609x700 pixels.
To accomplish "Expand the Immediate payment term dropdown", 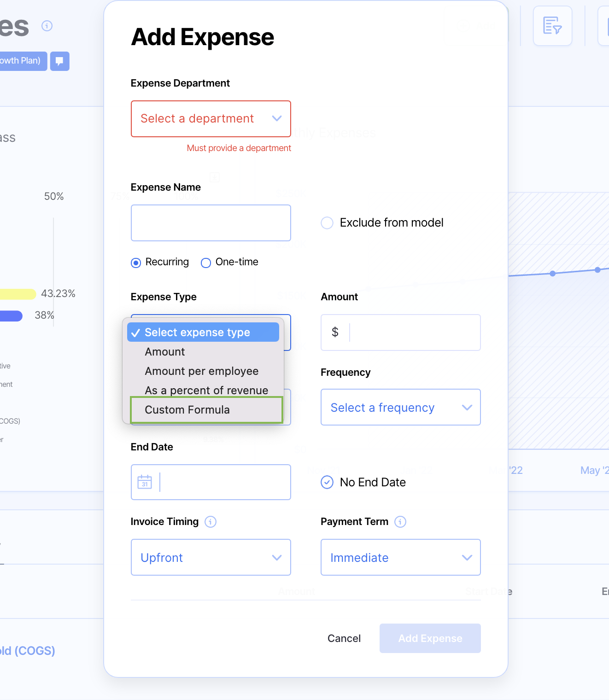I will tap(400, 557).
